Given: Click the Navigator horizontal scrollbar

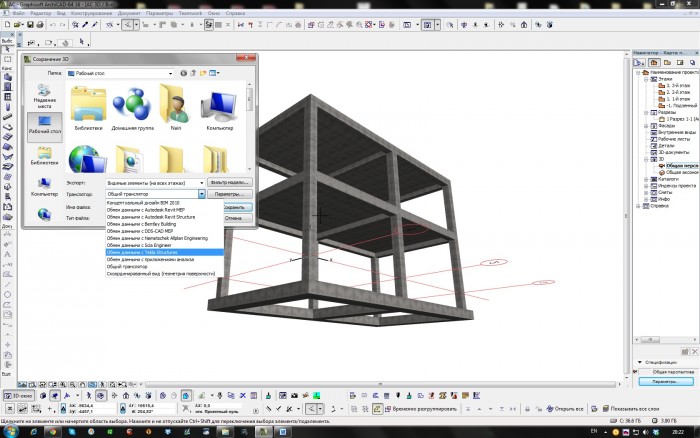Looking at the screenshot, I should point(665,340).
